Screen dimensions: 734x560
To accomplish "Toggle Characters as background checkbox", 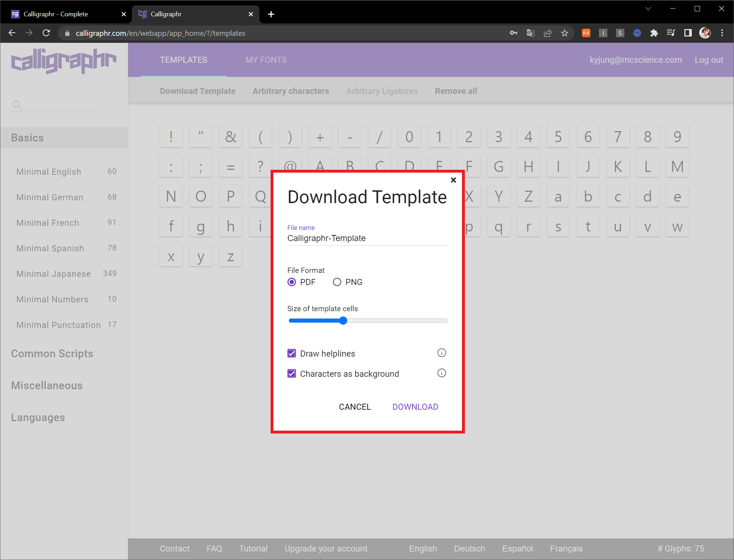I will pyautogui.click(x=291, y=374).
